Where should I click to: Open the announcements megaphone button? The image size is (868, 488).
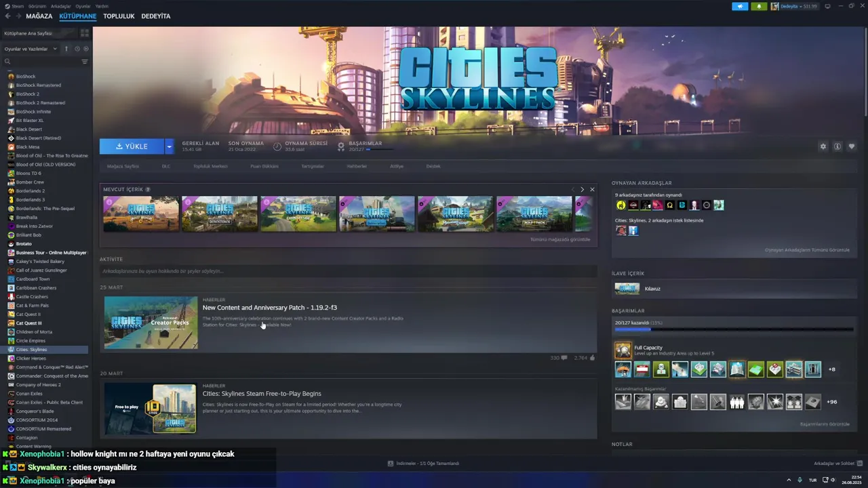coord(740,6)
